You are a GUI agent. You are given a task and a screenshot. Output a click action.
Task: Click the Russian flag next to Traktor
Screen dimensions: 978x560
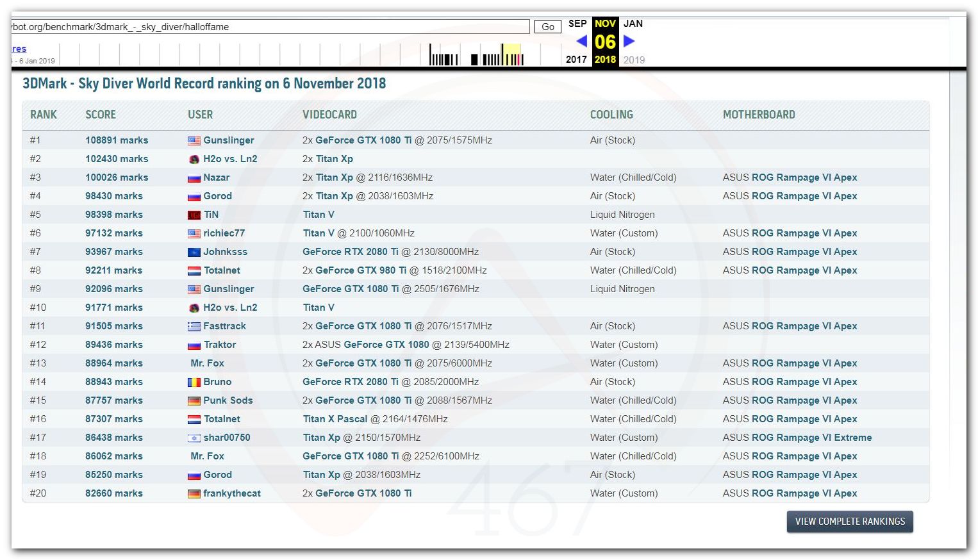point(194,345)
